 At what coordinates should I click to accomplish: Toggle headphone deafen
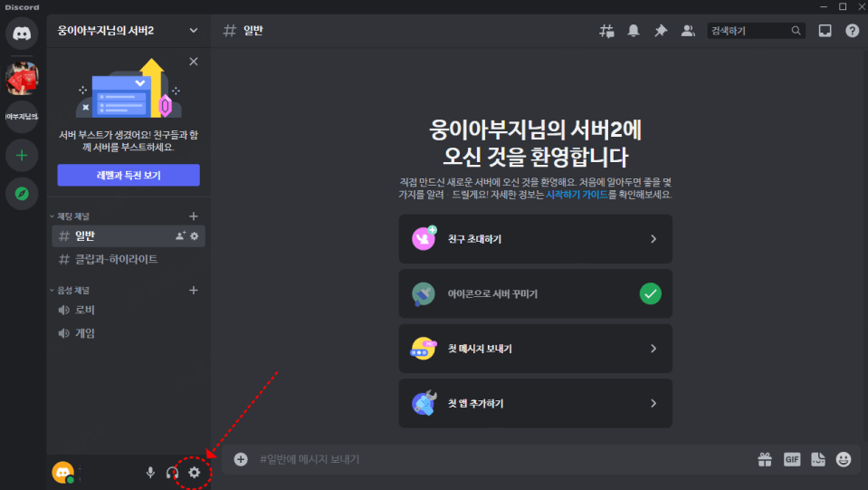[172, 472]
